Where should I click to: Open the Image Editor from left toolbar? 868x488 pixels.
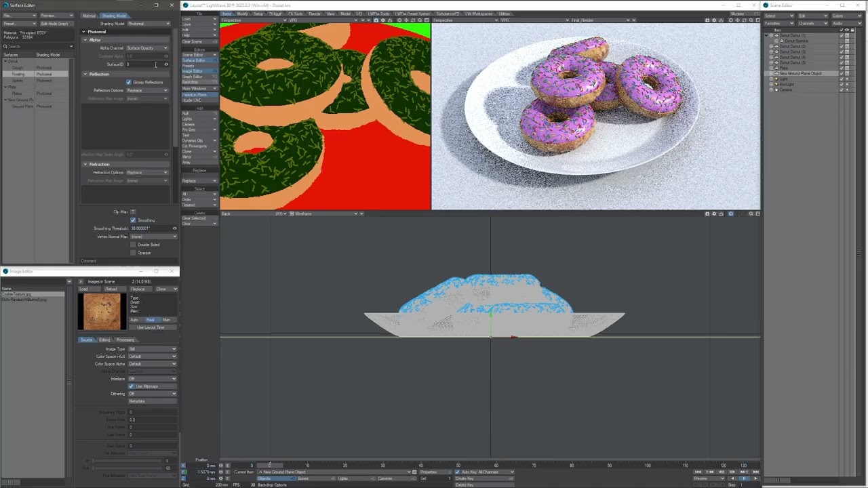[x=199, y=71]
